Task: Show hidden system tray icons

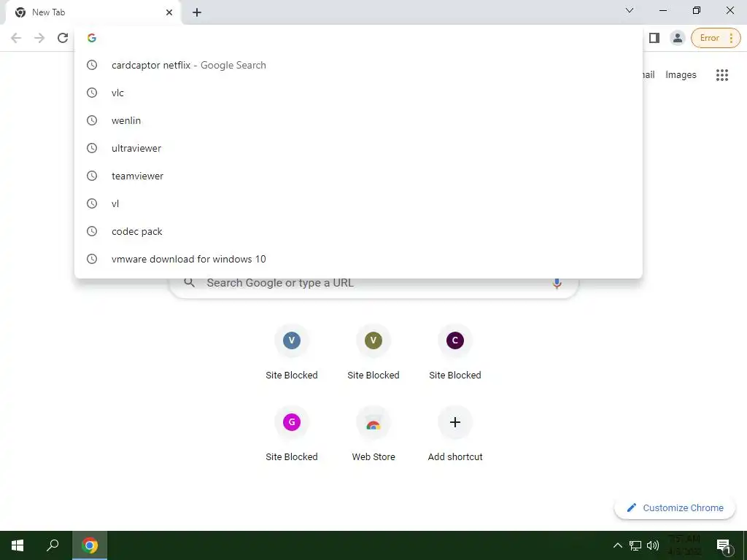Action: (x=617, y=545)
